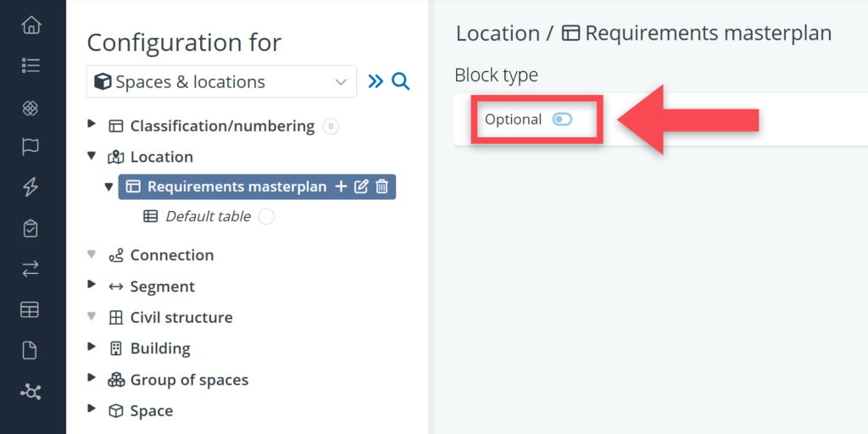Open the Spaces & locations dropdown
The height and width of the screenshot is (434, 868).
(221, 82)
